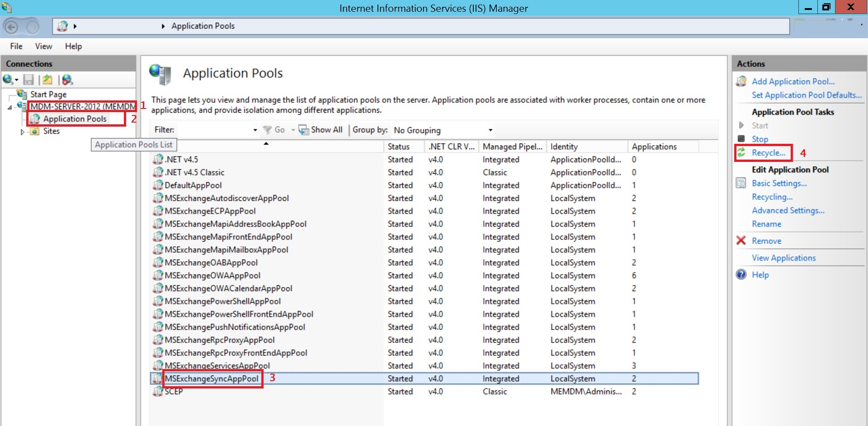Select the MSExchangeAutodiscoverAppPool row
Screen dimensions: 868x426
424,198
